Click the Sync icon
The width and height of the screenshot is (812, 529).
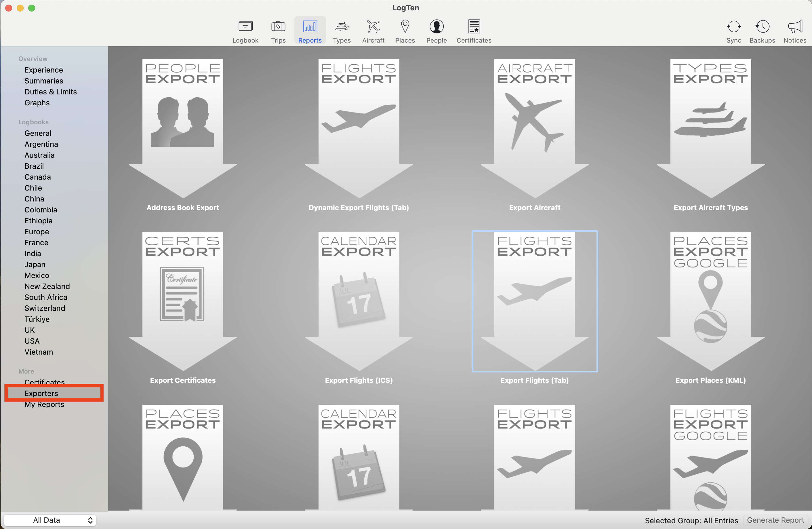click(x=733, y=31)
